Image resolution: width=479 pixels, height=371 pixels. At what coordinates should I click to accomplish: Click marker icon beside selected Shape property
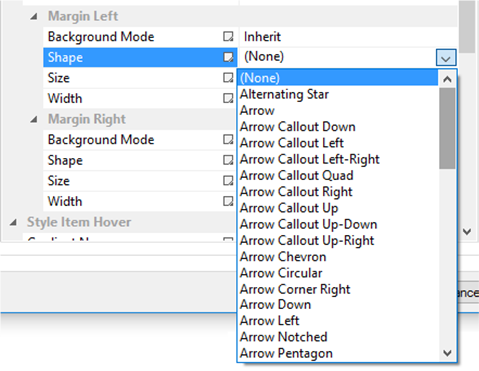click(x=228, y=57)
